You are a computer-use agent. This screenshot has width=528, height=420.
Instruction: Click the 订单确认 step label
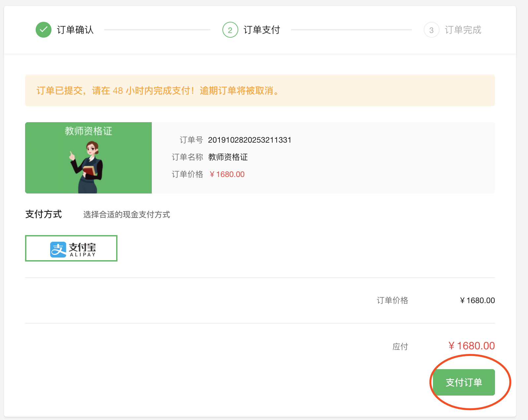(x=75, y=30)
